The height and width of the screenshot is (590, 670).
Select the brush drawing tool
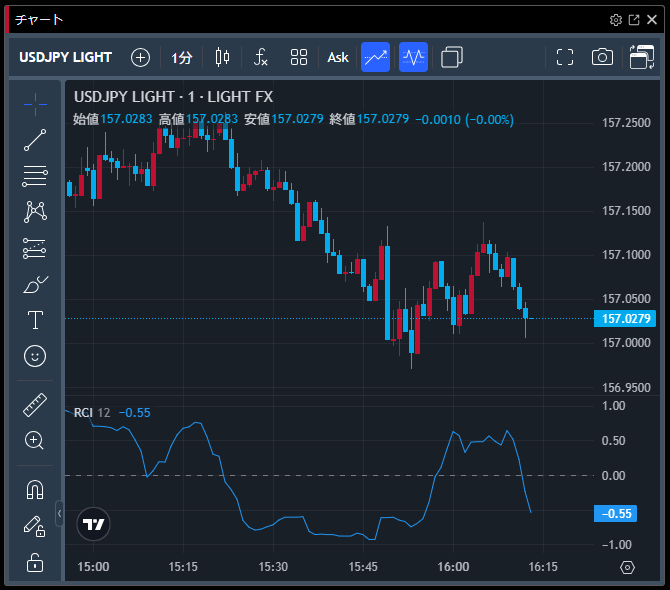(35, 285)
